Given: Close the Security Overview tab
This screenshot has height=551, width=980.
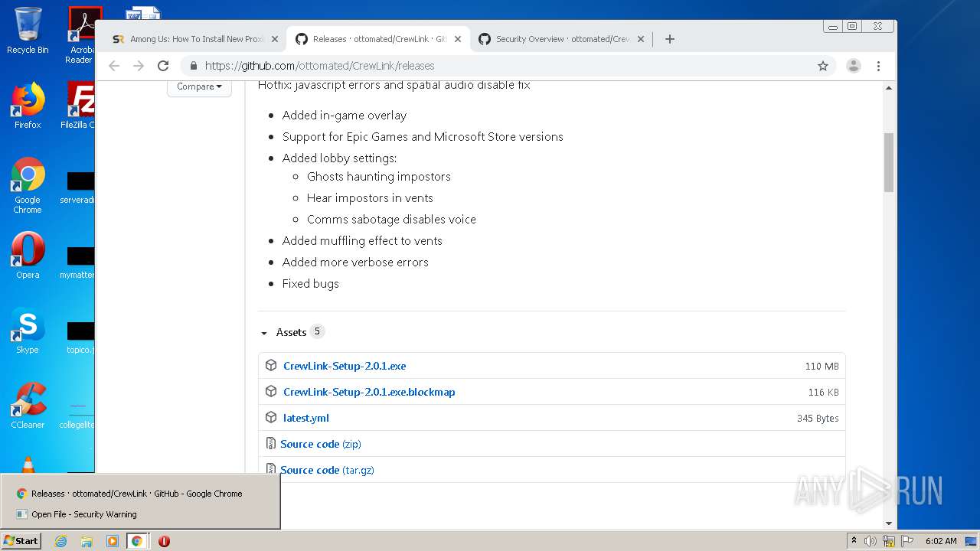Looking at the screenshot, I should (x=641, y=39).
